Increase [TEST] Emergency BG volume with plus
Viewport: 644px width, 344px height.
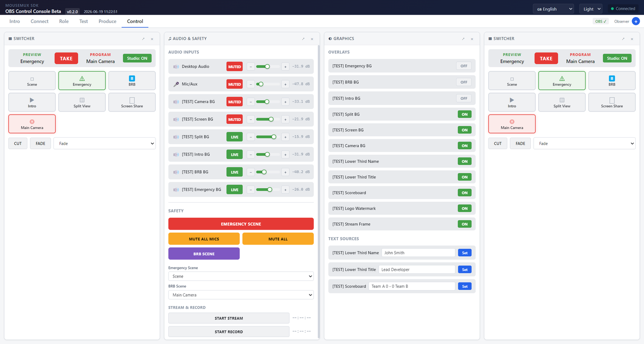(x=285, y=190)
